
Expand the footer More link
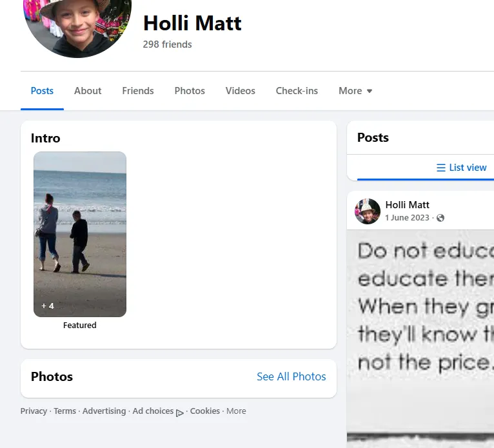(x=236, y=411)
